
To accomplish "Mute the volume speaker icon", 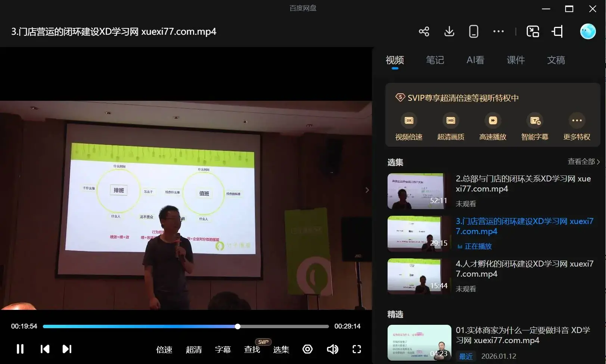I will 332,349.
